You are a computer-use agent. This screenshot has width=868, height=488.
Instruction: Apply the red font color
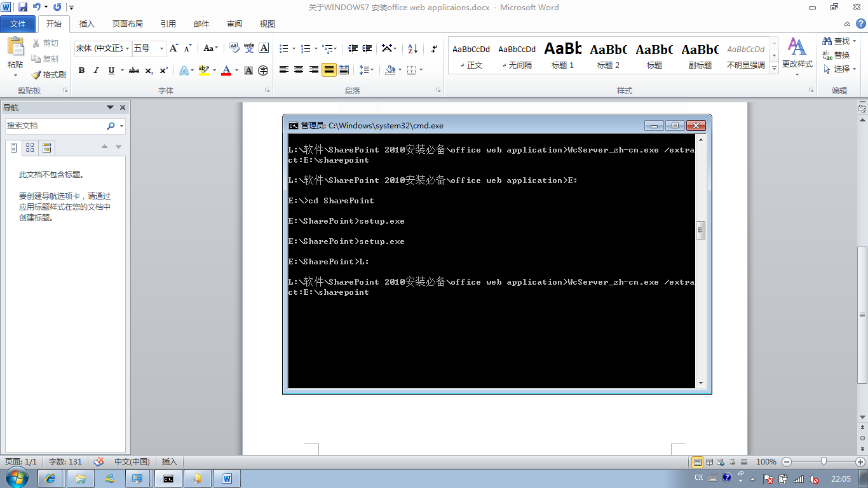coord(226,71)
